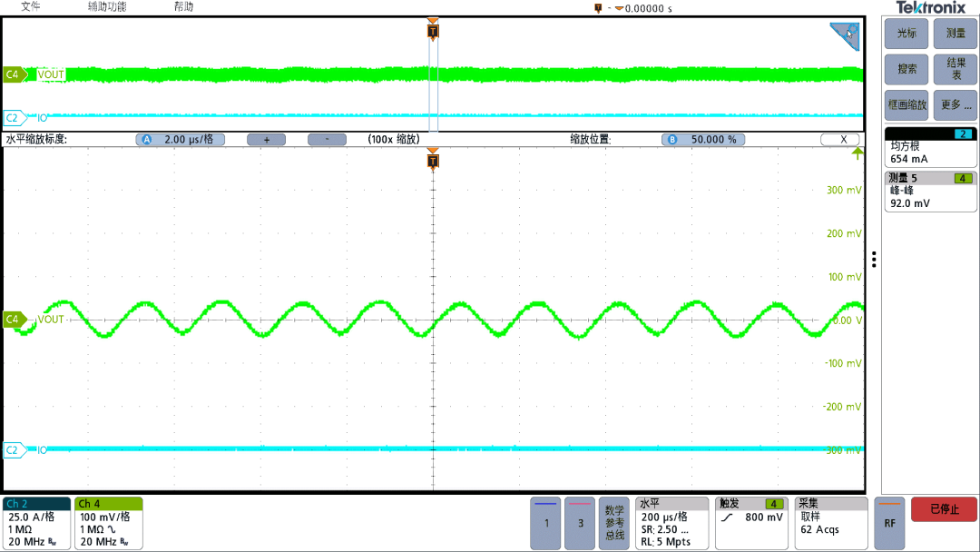The image size is (980, 552).
Task: Click the zoom-in plus button
Action: 266,140
